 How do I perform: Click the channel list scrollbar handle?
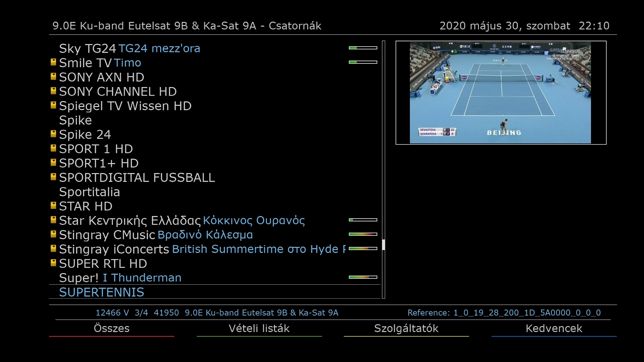pos(383,245)
